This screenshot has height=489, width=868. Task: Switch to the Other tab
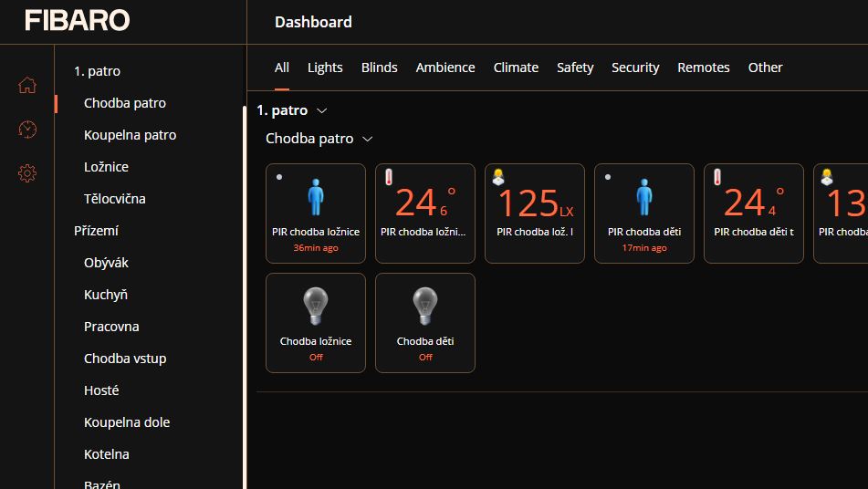click(x=765, y=68)
